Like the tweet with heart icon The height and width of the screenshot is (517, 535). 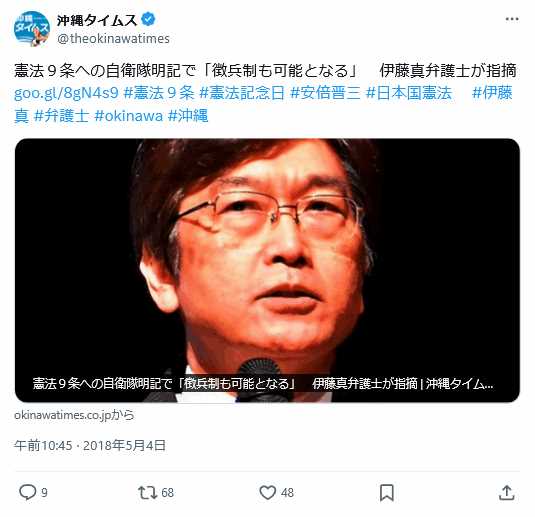(x=268, y=492)
